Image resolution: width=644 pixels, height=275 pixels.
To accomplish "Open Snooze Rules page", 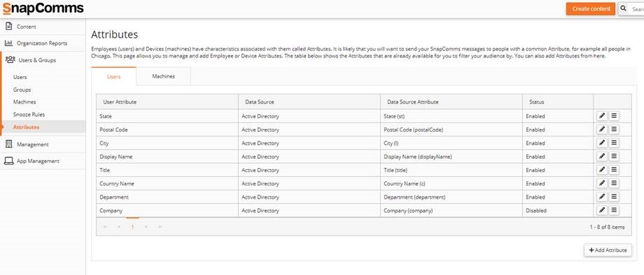I will (x=29, y=115).
